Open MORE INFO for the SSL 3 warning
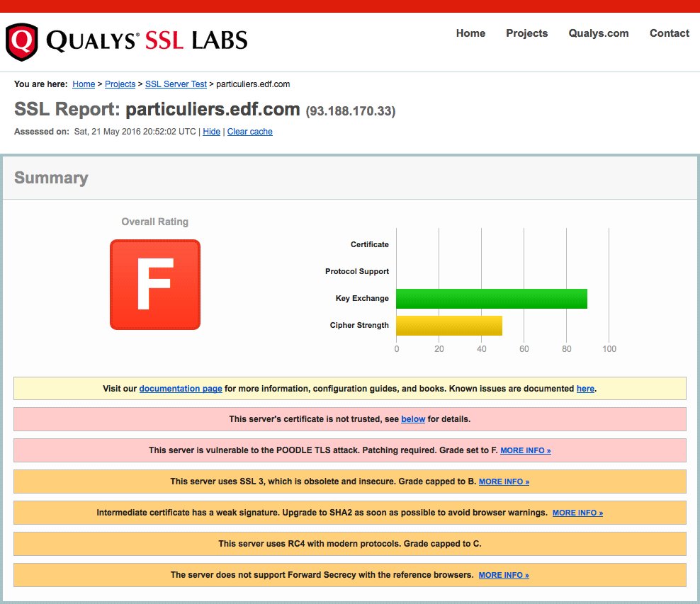This screenshot has height=604, width=700. pos(504,482)
